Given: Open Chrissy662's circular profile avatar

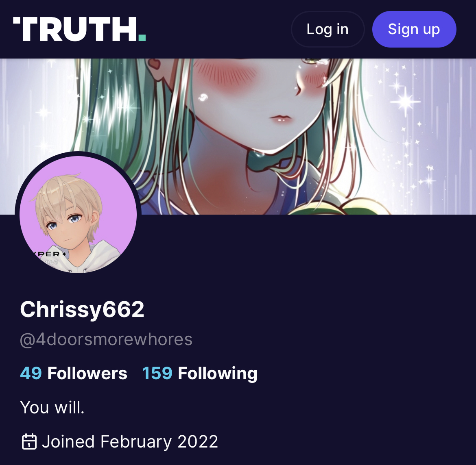Looking at the screenshot, I should pyautogui.click(x=78, y=215).
